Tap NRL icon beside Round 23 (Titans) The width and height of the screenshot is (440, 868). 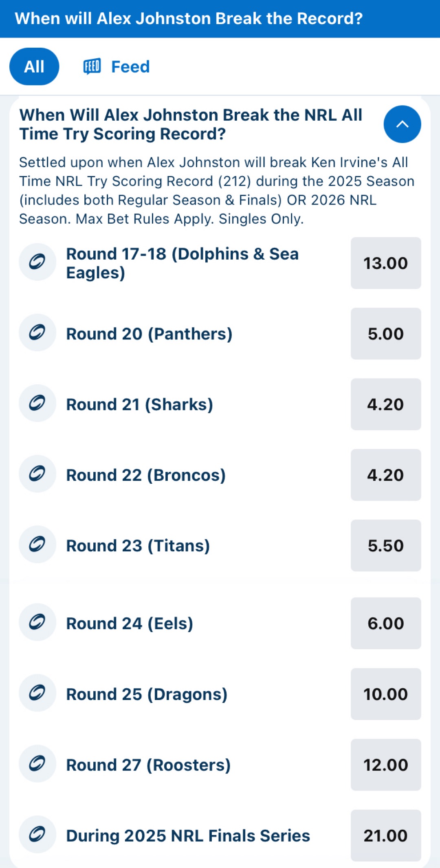[37, 544]
